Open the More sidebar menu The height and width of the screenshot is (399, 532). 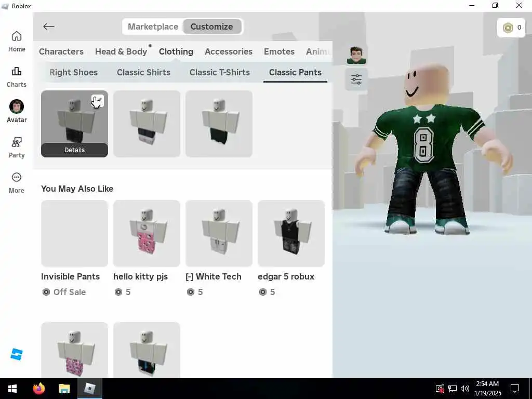pyautogui.click(x=16, y=183)
